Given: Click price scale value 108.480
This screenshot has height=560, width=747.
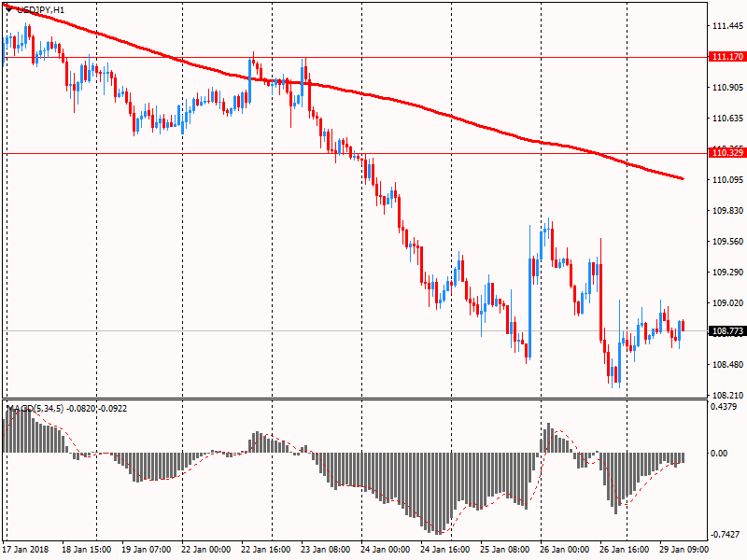Looking at the screenshot, I should click(x=727, y=364).
